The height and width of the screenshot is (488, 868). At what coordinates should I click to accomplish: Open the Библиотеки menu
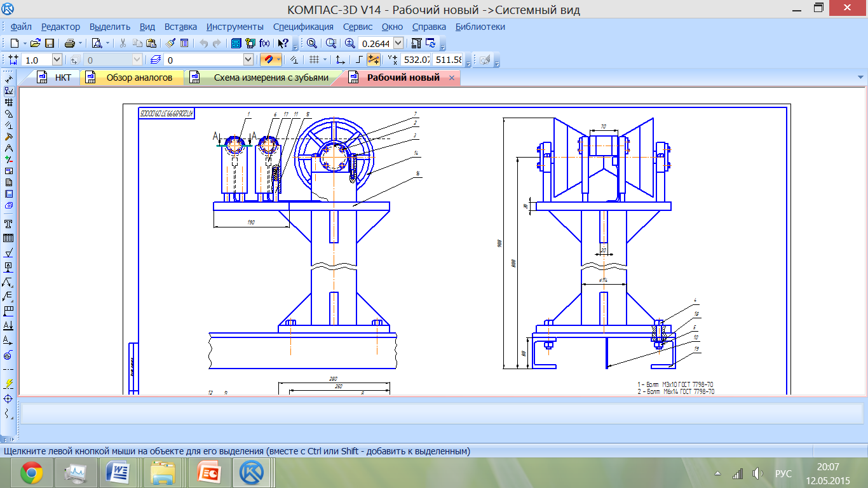[x=480, y=27]
